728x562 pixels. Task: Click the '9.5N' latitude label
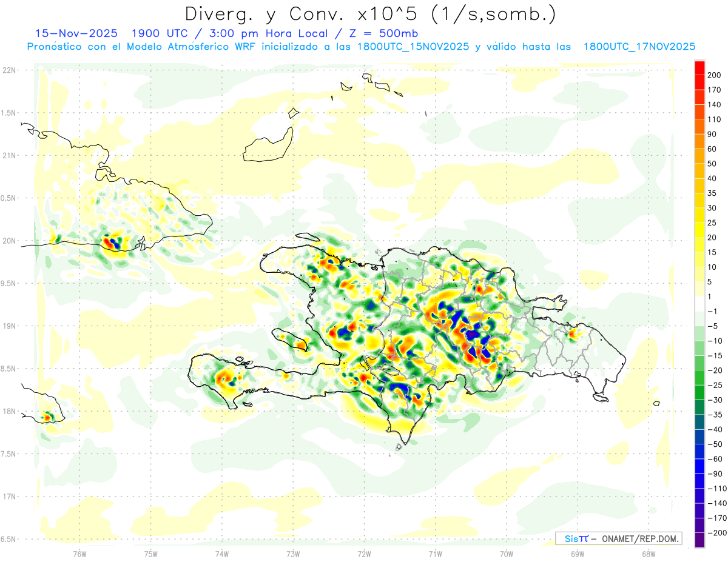click(8, 283)
